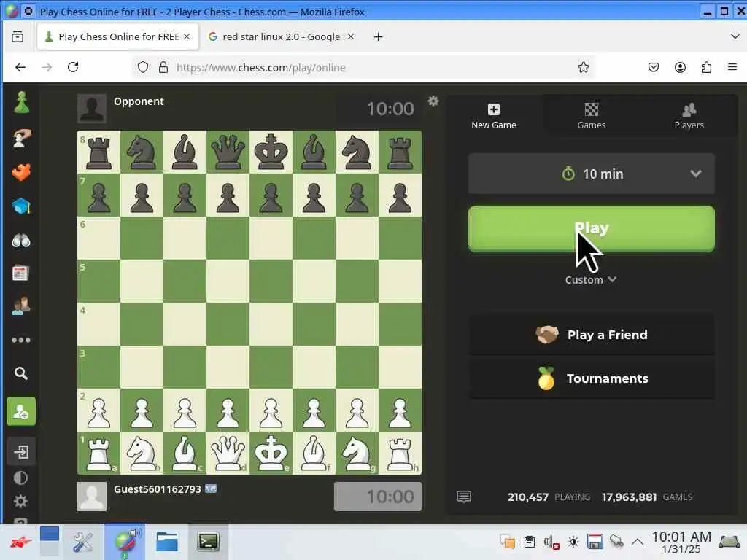This screenshot has width=747, height=560.
Task: Click the tray volume speaker icon
Action: click(551, 542)
